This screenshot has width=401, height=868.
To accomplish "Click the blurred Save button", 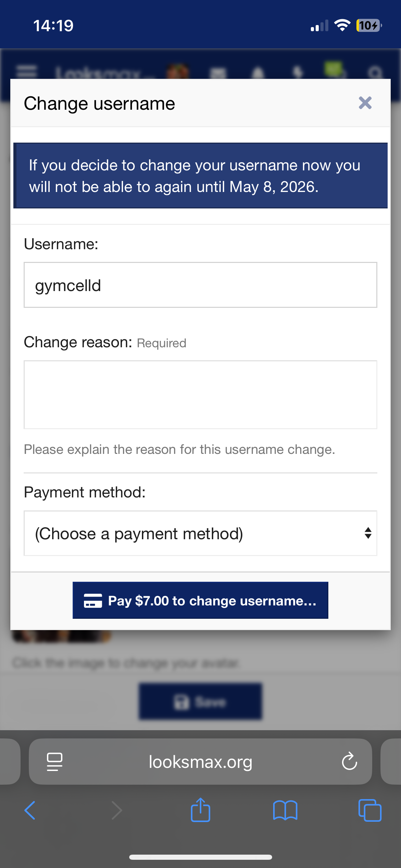I will click(x=200, y=701).
